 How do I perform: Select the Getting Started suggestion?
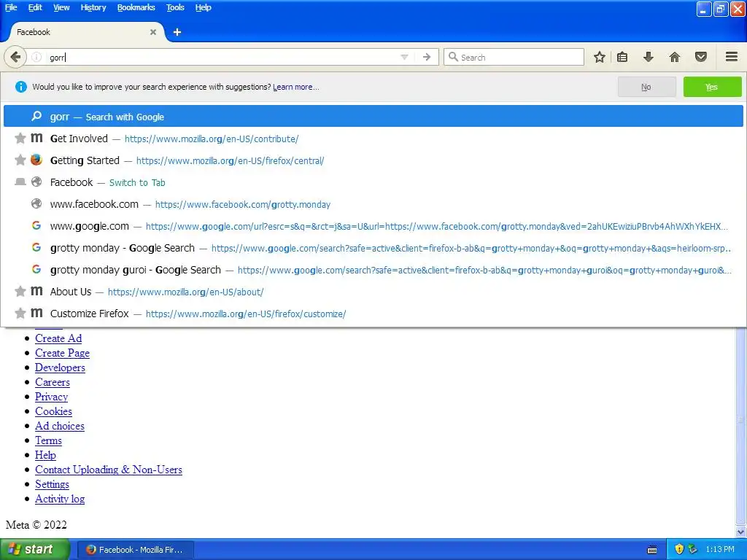[x=373, y=160]
